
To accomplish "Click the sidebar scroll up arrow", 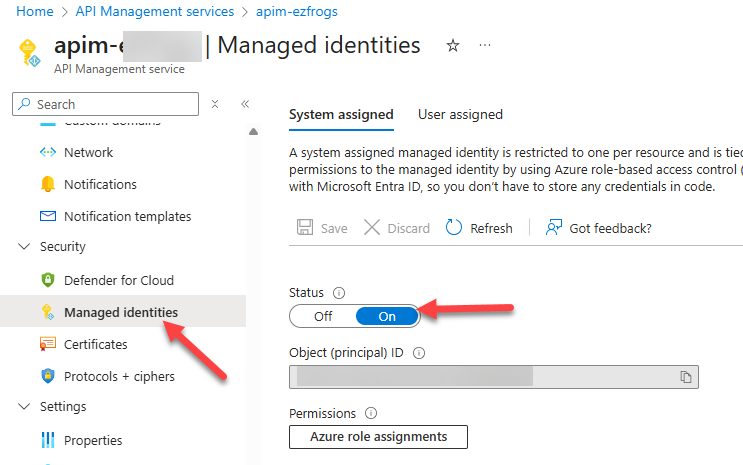I will 254,132.
